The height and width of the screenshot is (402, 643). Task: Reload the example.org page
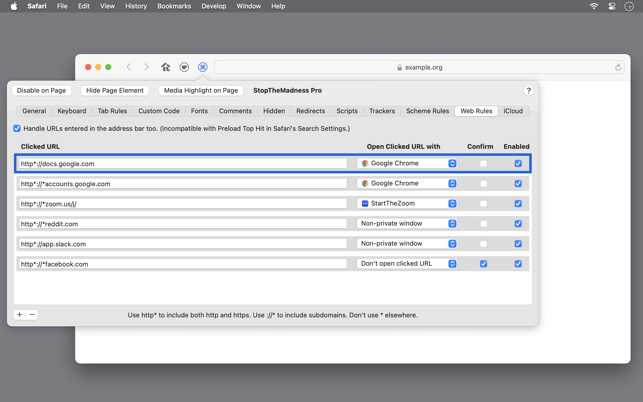[618, 67]
